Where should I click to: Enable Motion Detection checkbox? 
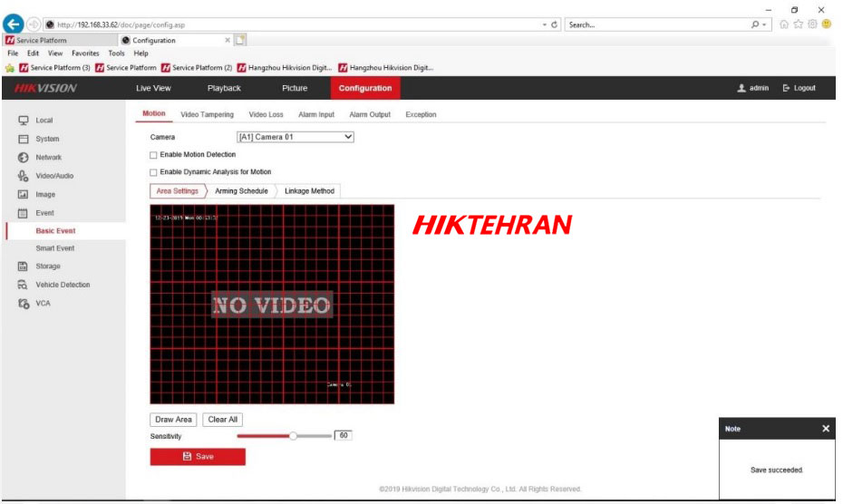coord(154,155)
